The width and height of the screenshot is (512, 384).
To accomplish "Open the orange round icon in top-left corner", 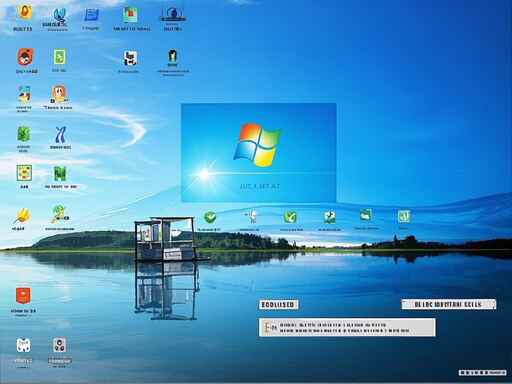I will (24, 13).
